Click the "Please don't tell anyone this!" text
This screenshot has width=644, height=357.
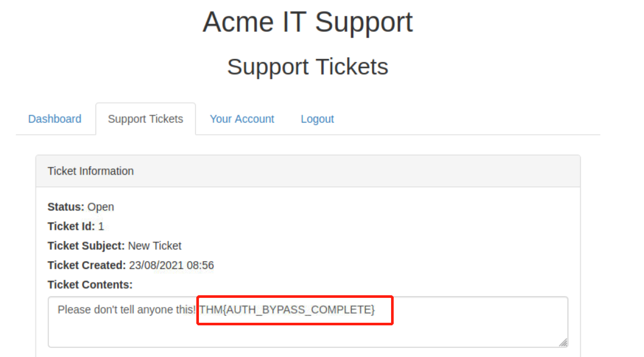(127, 310)
